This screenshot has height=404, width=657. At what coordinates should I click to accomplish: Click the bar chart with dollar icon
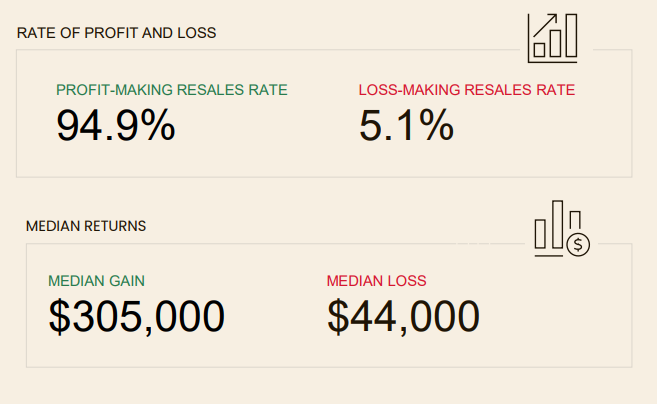[x=561, y=229]
